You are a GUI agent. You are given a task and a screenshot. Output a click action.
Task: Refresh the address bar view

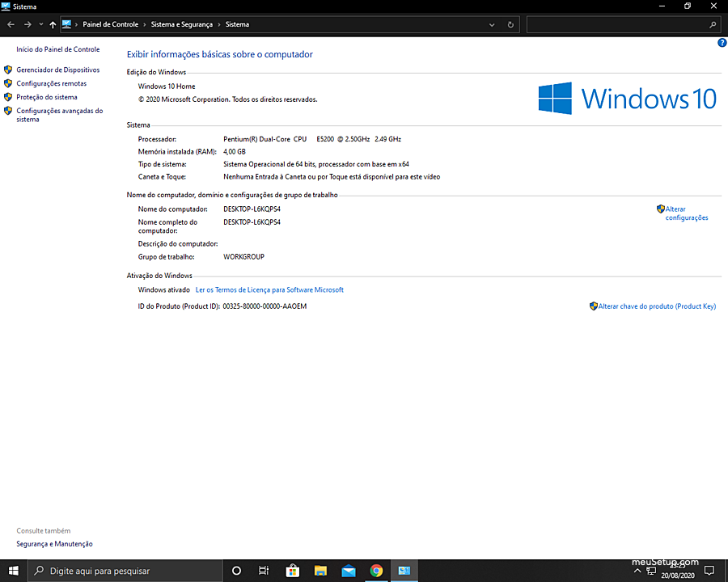510,25
